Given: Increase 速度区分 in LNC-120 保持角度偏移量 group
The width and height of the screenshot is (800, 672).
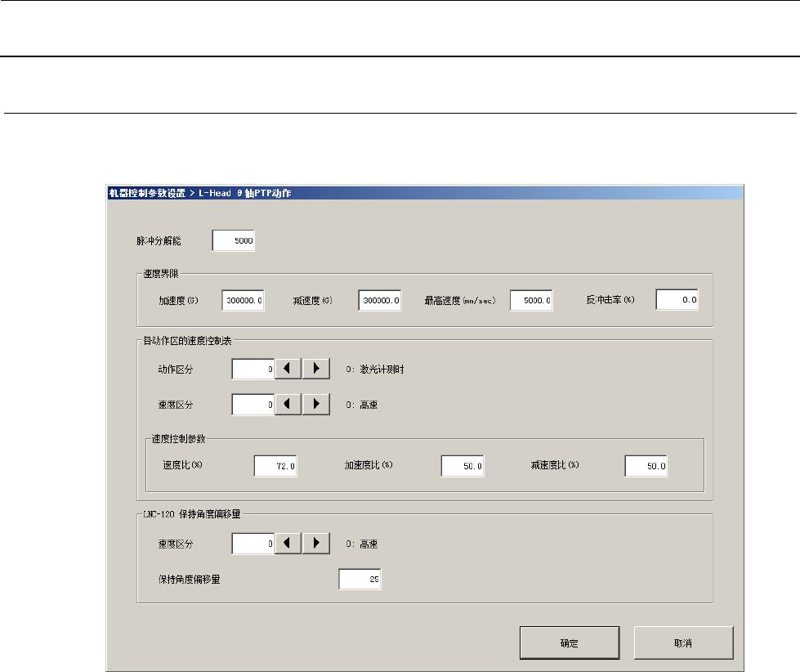Looking at the screenshot, I should coord(316,544).
